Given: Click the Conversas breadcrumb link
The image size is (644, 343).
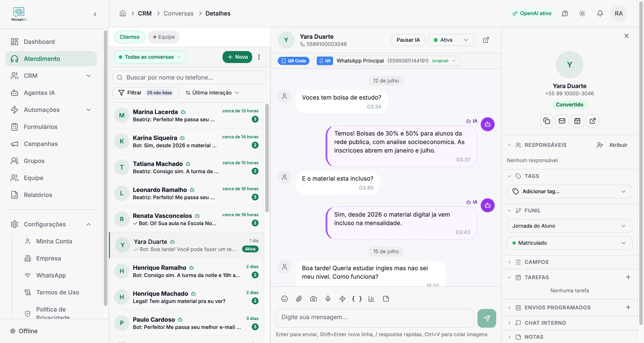Looking at the screenshot, I should (178, 13).
